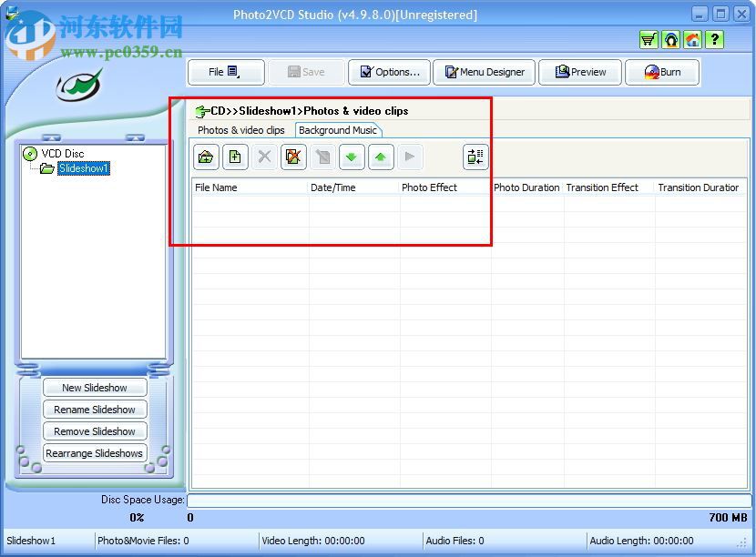The height and width of the screenshot is (557, 756).
Task: Select the Photos & video clips tab
Action: (240, 130)
